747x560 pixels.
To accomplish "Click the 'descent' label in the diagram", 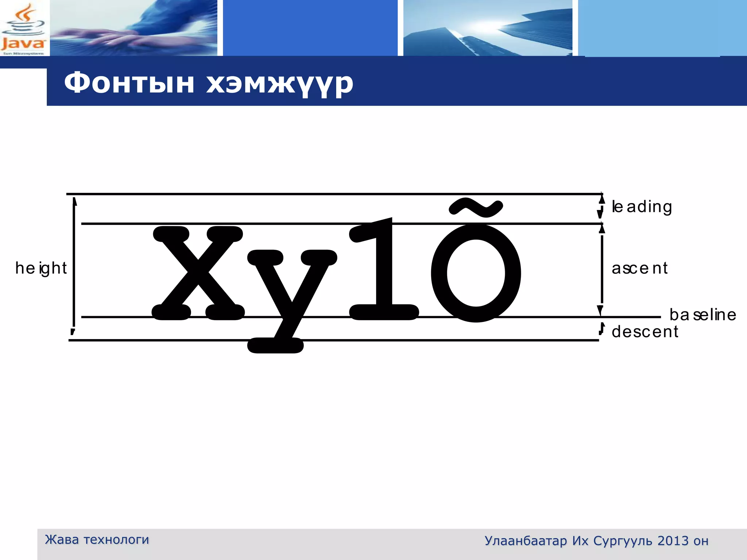I will click(x=645, y=331).
